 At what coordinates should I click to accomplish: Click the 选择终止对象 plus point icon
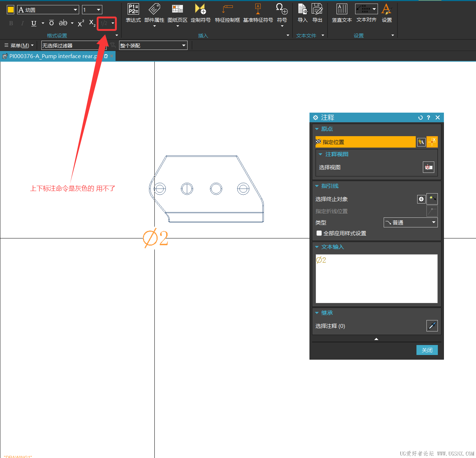[x=421, y=199]
